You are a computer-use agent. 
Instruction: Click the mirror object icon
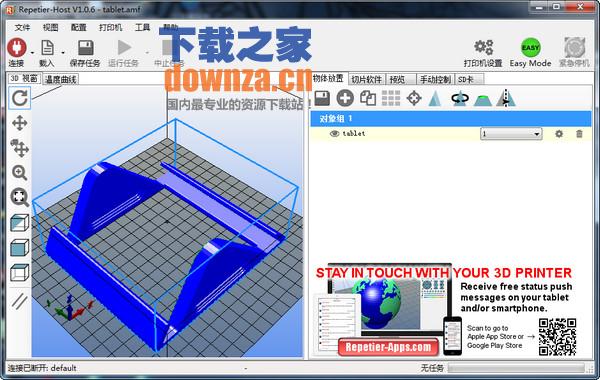coord(506,98)
